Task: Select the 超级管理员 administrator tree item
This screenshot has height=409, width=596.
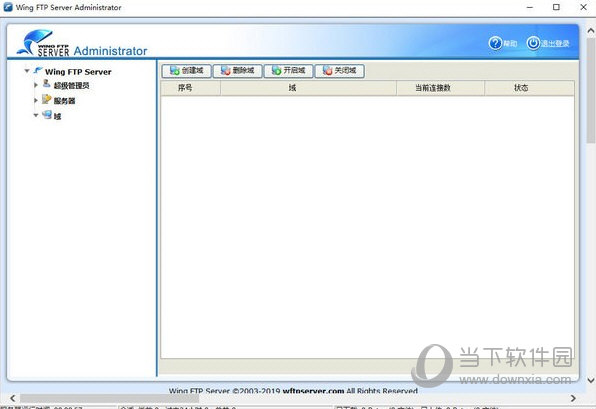Action: coord(71,86)
